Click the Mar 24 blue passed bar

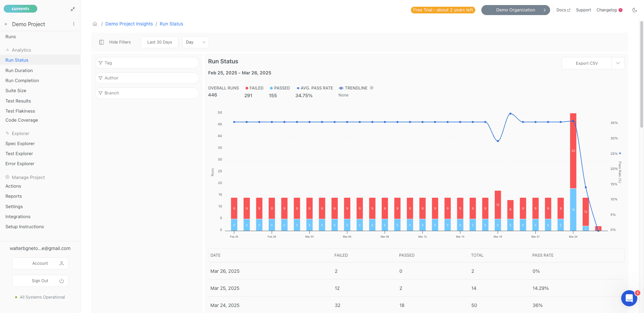tap(573, 210)
